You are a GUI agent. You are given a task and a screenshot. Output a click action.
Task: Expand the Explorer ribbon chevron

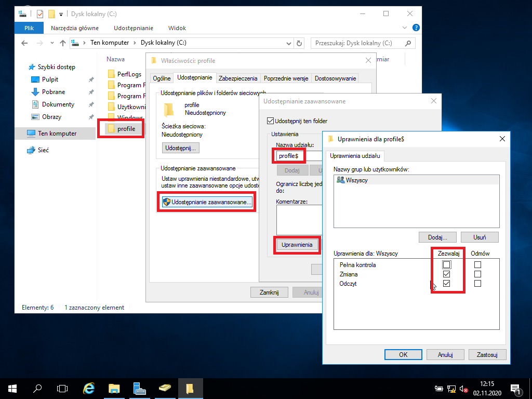pos(404,28)
